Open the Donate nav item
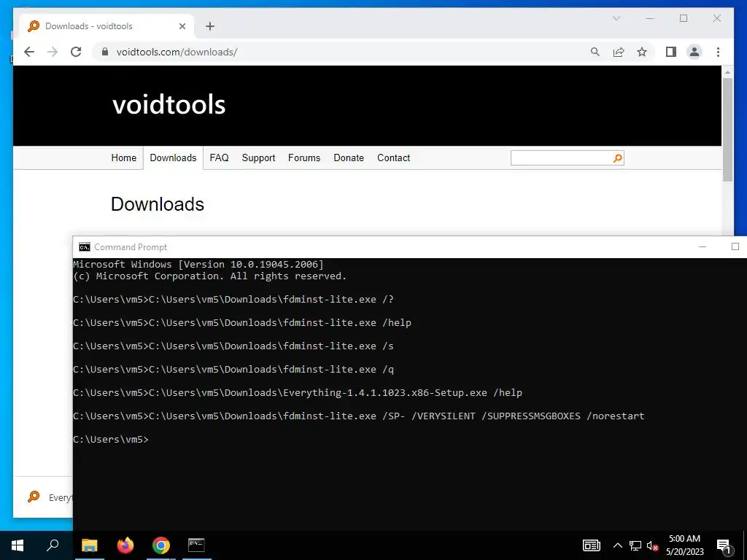 pos(349,157)
